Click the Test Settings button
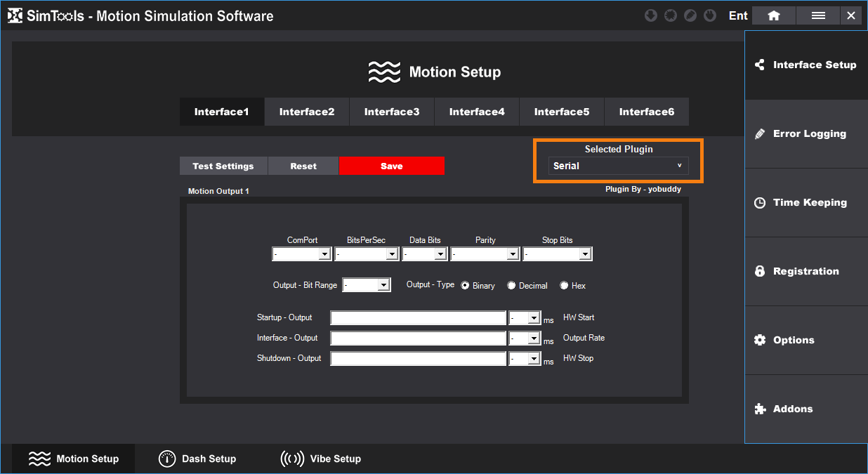This screenshot has width=868, height=474. 223,166
